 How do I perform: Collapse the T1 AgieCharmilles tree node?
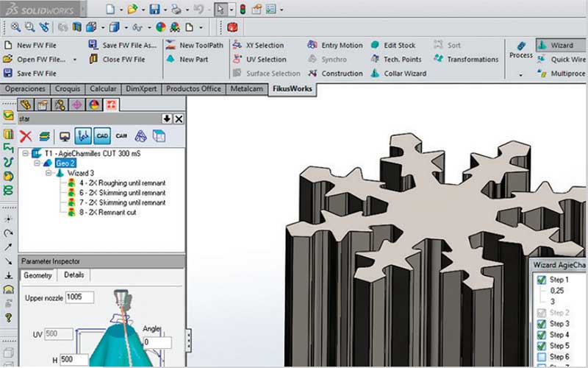point(26,153)
